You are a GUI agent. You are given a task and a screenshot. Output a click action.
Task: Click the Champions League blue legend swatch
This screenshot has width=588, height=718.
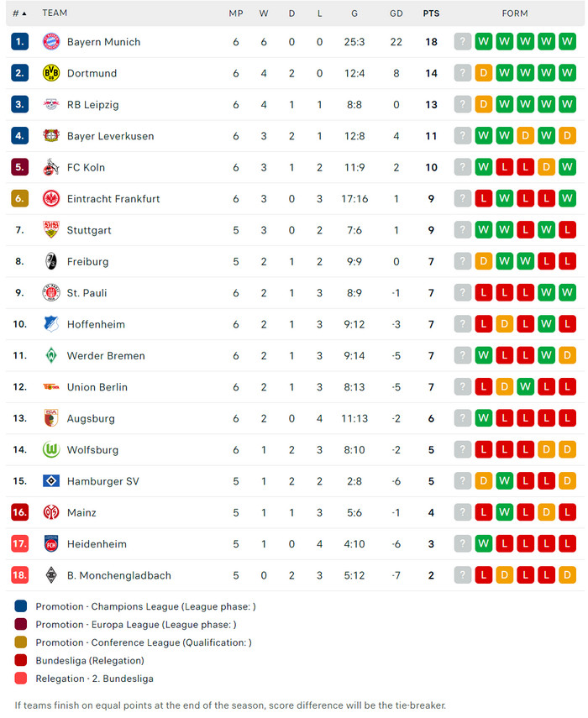[x=21, y=606]
